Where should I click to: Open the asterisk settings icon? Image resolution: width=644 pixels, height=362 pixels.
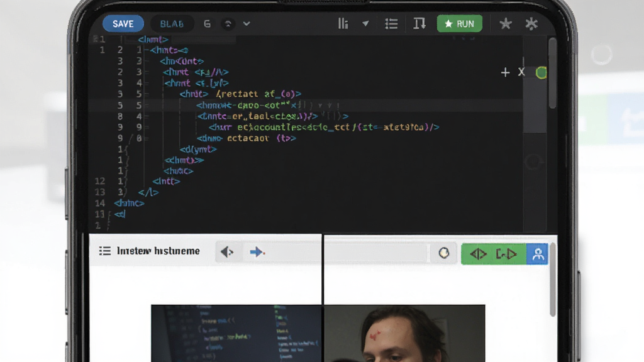(531, 24)
